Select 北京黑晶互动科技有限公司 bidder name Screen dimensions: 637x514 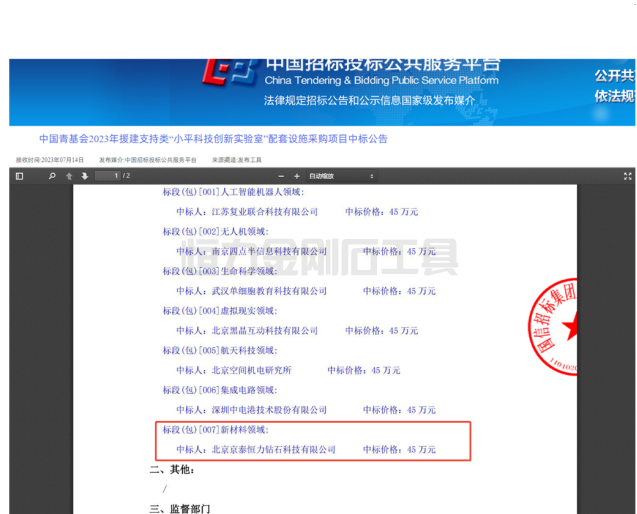264,331
